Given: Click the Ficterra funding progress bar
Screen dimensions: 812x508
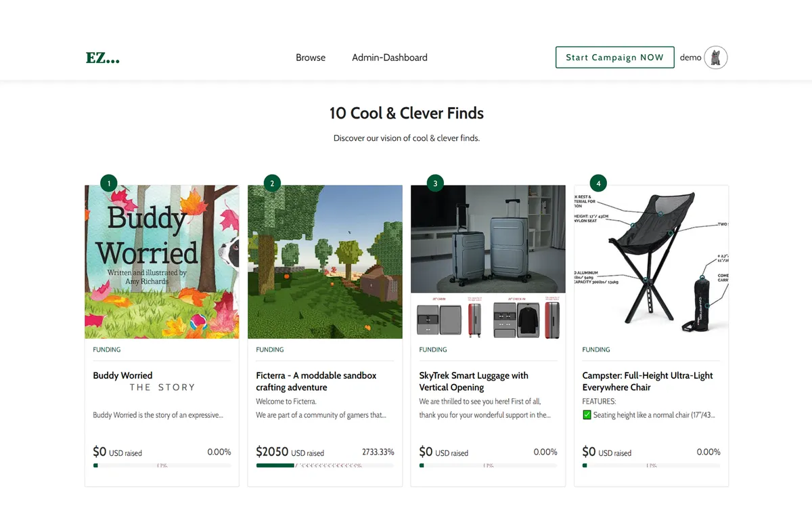Looking at the screenshot, I should [x=325, y=465].
